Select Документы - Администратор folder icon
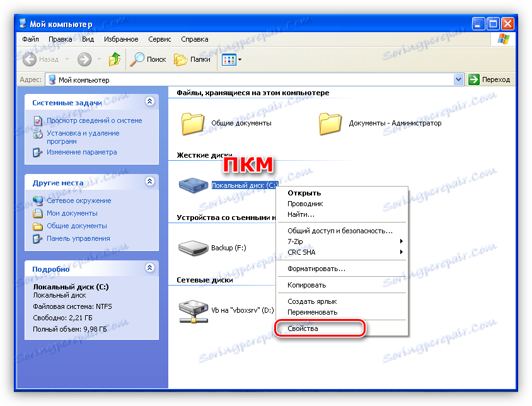Viewport: 532px width, 406px height. click(330, 124)
